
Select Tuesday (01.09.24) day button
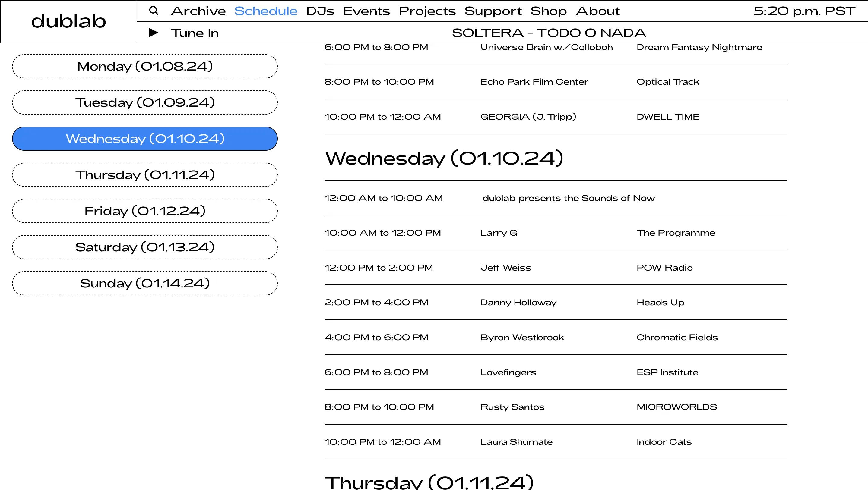click(145, 102)
